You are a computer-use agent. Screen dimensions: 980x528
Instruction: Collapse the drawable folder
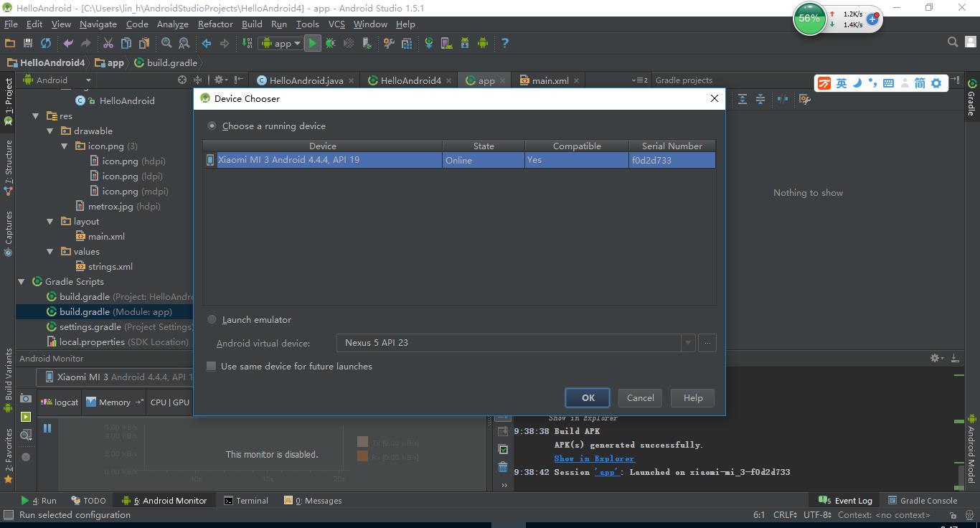point(50,131)
